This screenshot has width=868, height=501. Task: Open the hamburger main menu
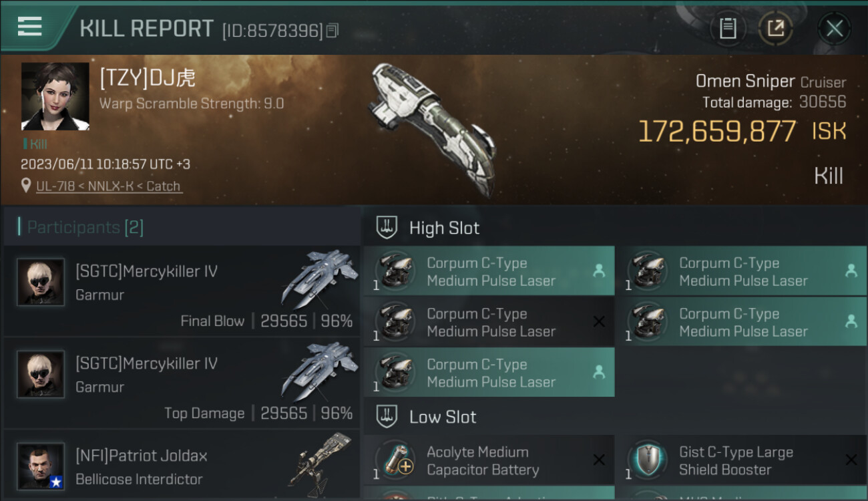(x=30, y=27)
